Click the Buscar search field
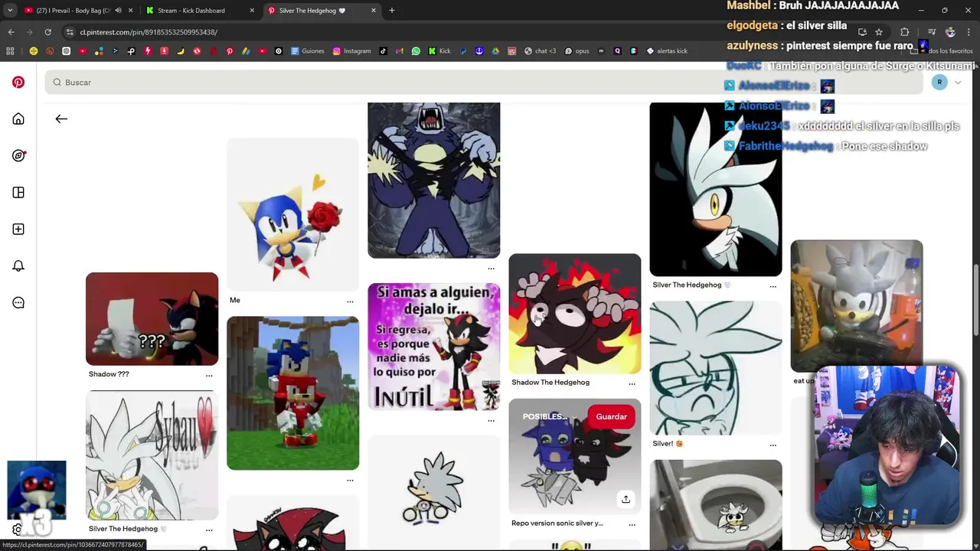The height and width of the screenshot is (551, 980). pyautogui.click(x=484, y=82)
